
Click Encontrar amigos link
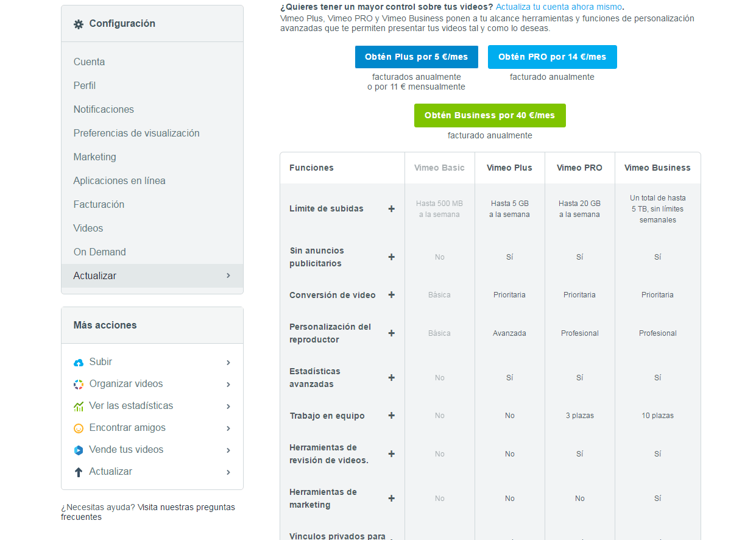point(127,428)
